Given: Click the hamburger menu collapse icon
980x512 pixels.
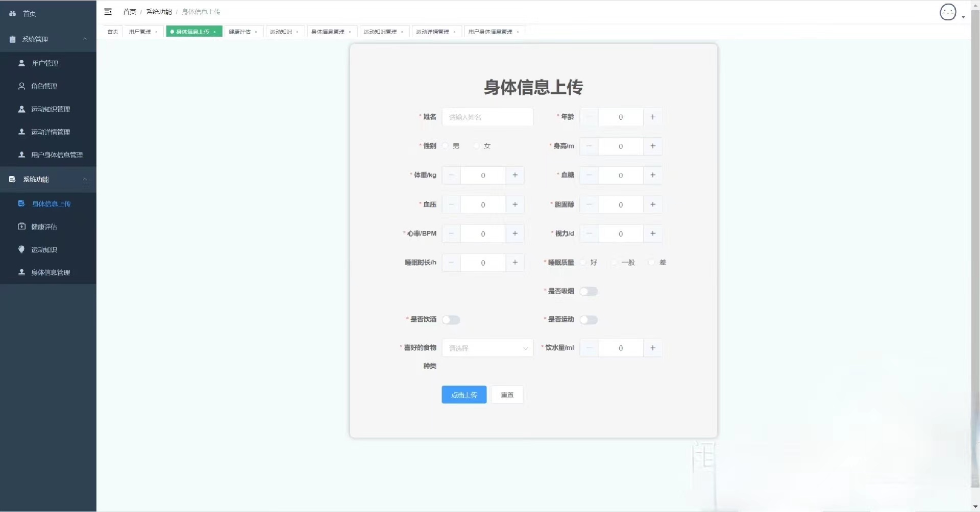Looking at the screenshot, I should pyautogui.click(x=108, y=12).
